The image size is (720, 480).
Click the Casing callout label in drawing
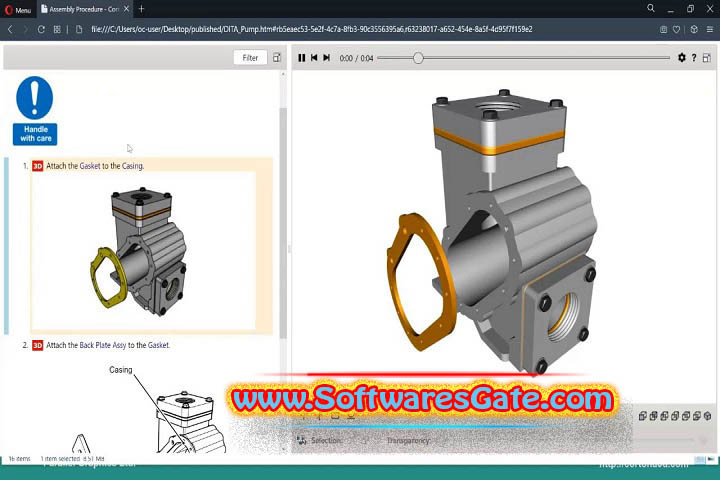pos(121,370)
